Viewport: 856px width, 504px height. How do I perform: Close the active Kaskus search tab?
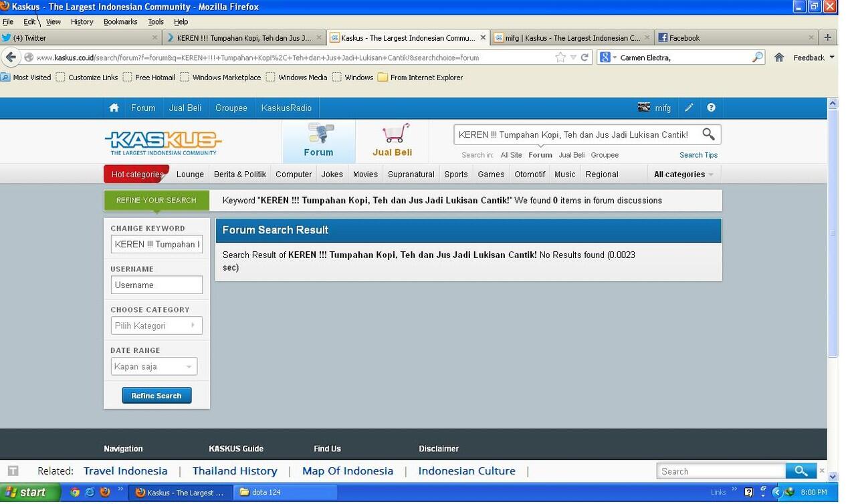tap(483, 37)
